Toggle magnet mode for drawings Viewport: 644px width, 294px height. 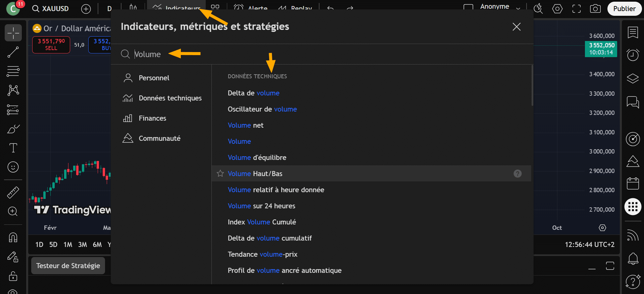[x=13, y=238]
